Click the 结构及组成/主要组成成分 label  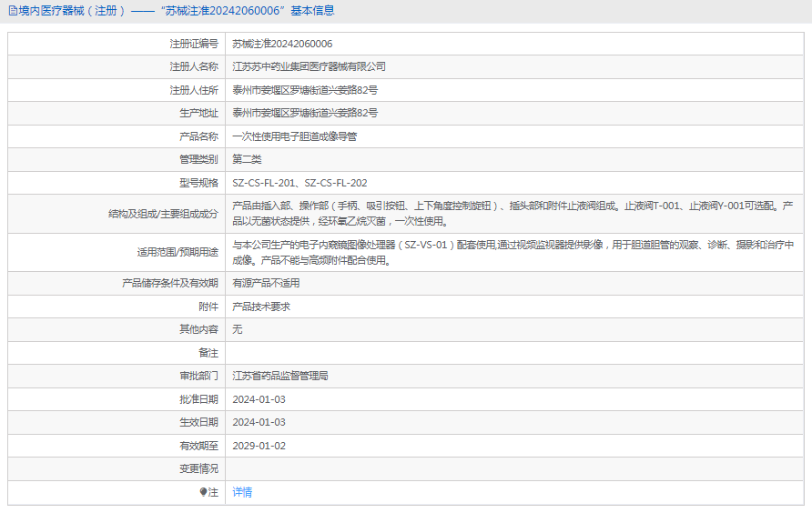point(163,214)
